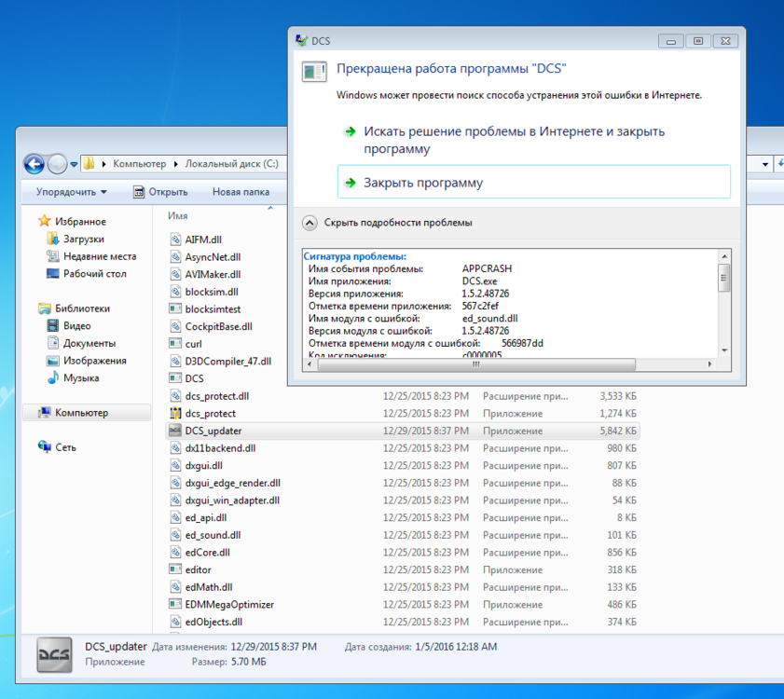Screen dimensions: 784x699
Task: Click Новая папка in the toolbar
Action: tap(241, 192)
